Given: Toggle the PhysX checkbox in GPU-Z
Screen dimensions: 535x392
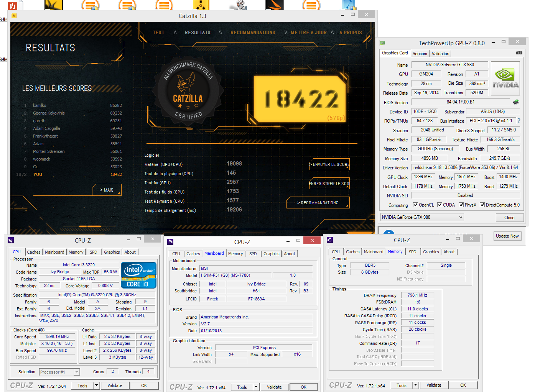Looking at the screenshot, I should coord(461,205).
